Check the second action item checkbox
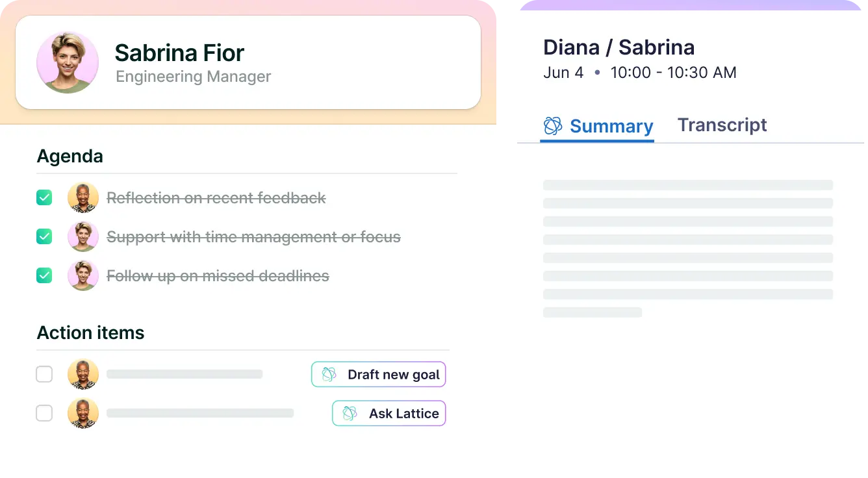The width and height of the screenshot is (868, 478). 44,414
